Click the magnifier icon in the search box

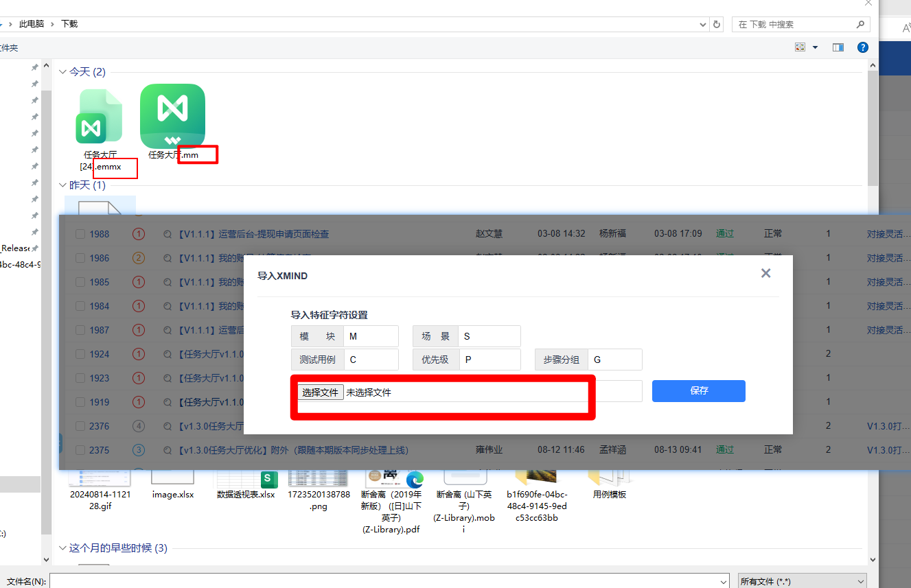861,24
